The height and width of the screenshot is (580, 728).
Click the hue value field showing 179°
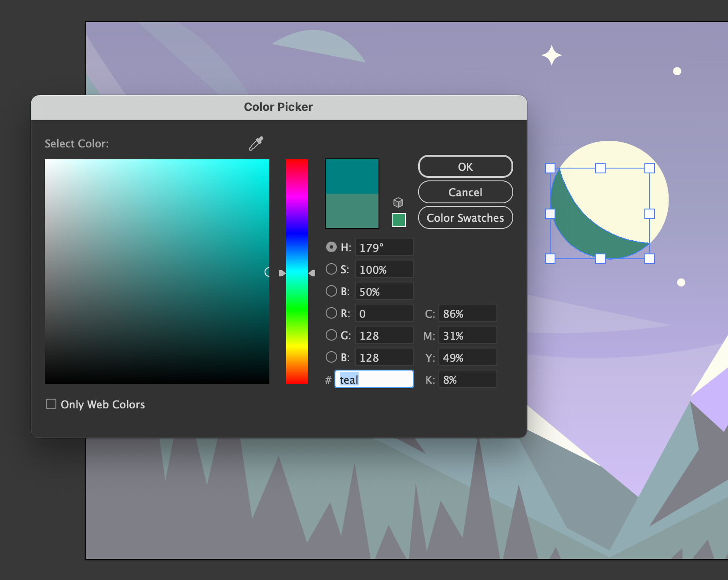pos(384,247)
